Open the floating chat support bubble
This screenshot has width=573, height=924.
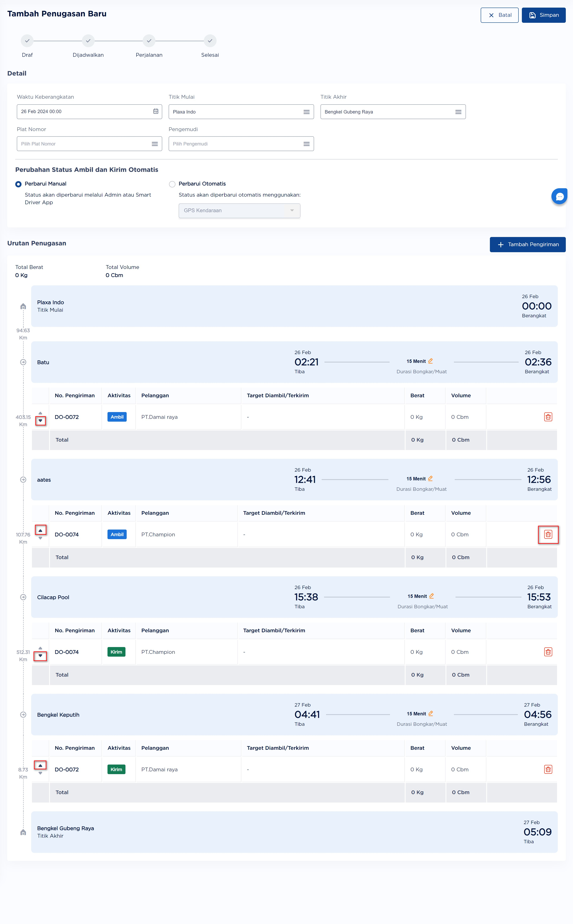[x=559, y=196]
